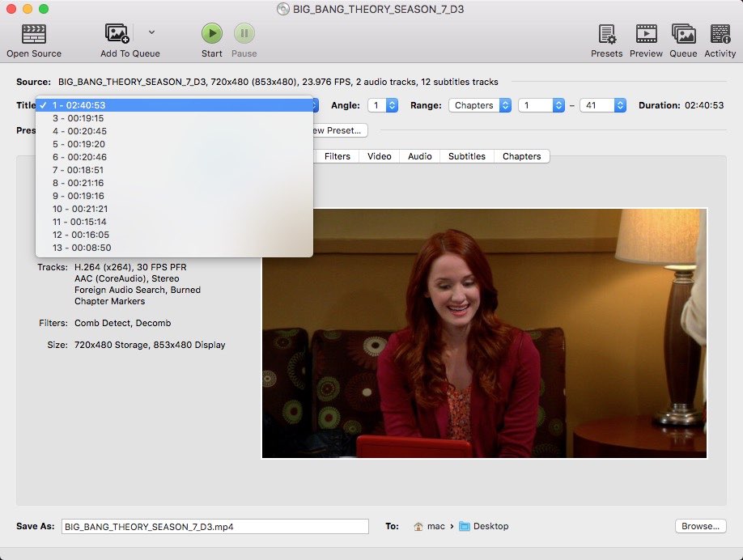Switch to the Subtitles tab
Viewport: 743px width, 560px height.
click(x=467, y=156)
